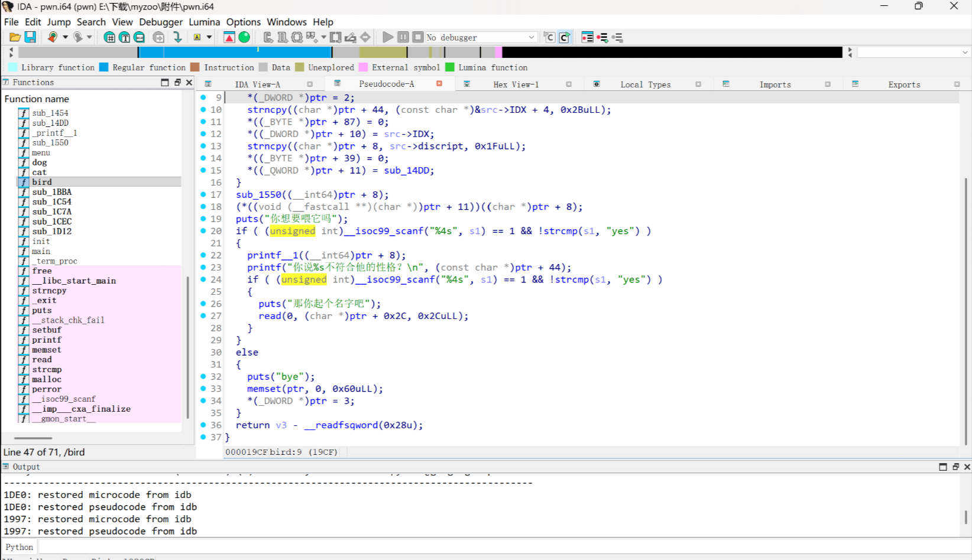Switch to the Hex View-1 tab
972x560 pixels.
(516, 84)
